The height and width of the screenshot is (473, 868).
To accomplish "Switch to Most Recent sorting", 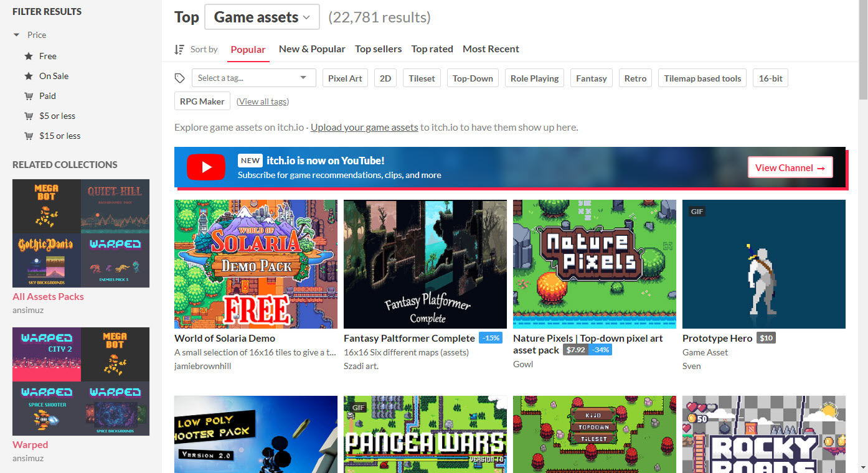I will tap(491, 49).
